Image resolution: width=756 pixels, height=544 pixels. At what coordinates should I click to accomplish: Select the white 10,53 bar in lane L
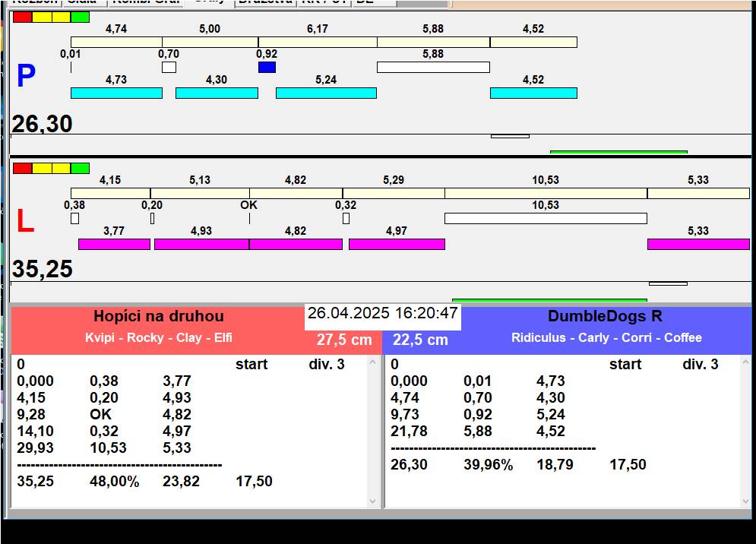(x=546, y=219)
